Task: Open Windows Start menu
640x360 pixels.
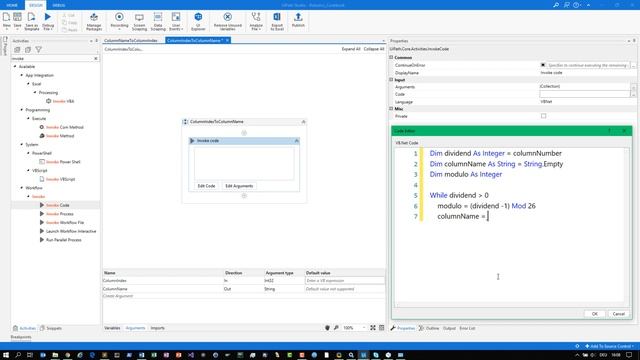Action: coord(6,355)
